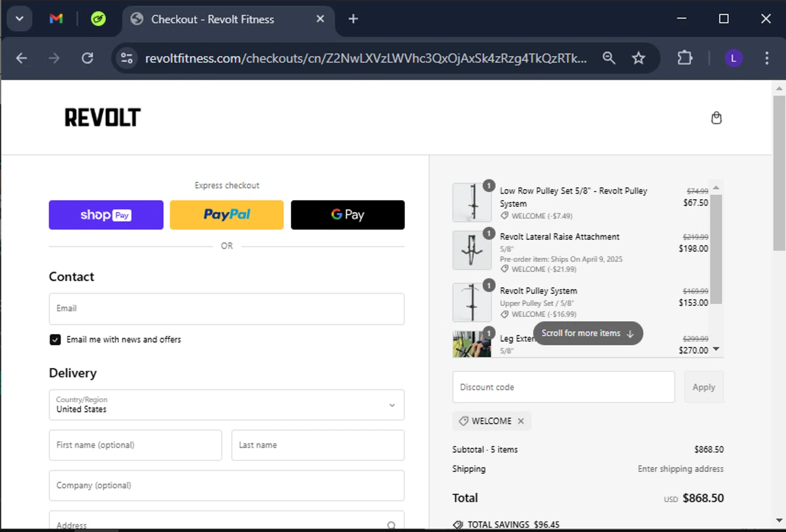Open the Chrome profile avatar L

(734, 58)
